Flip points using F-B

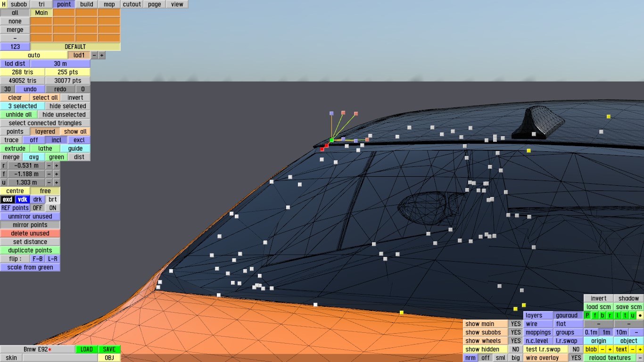click(x=38, y=259)
